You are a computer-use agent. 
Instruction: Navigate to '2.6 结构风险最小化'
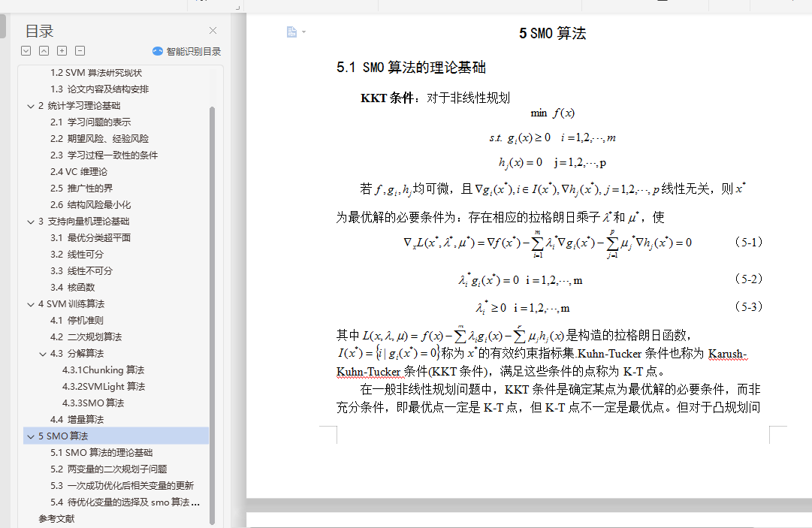point(91,205)
